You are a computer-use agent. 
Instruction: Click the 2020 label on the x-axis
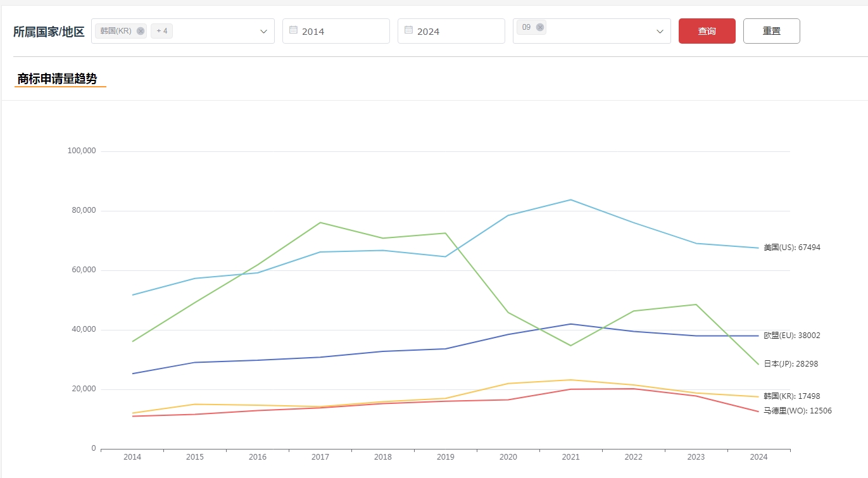click(508, 457)
